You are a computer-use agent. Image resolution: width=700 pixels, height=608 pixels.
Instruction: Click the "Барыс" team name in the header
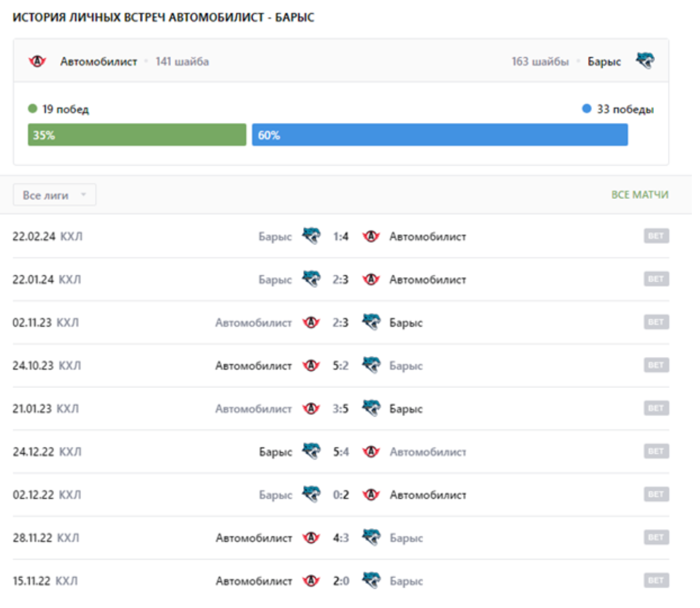(x=604, y=61)
